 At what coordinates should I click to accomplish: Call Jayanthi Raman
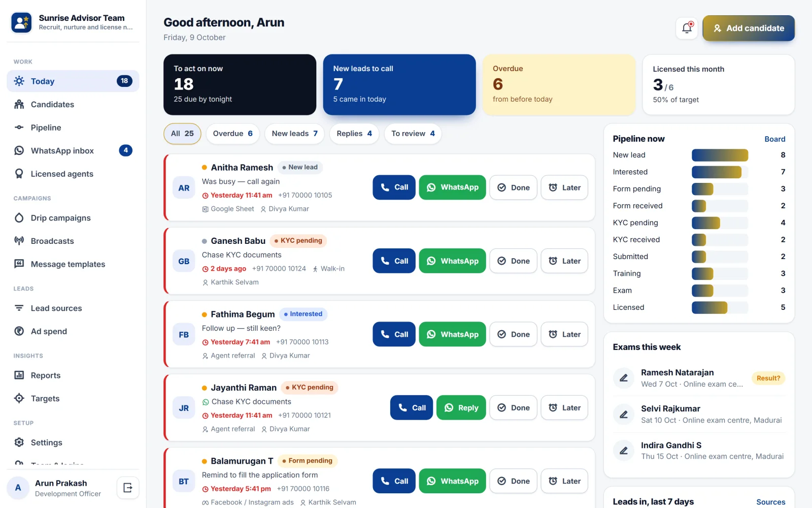coord(412,407)
